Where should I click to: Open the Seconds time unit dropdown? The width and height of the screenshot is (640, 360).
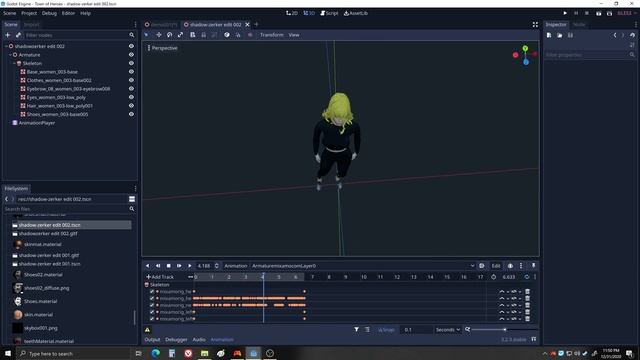point(447,329)
